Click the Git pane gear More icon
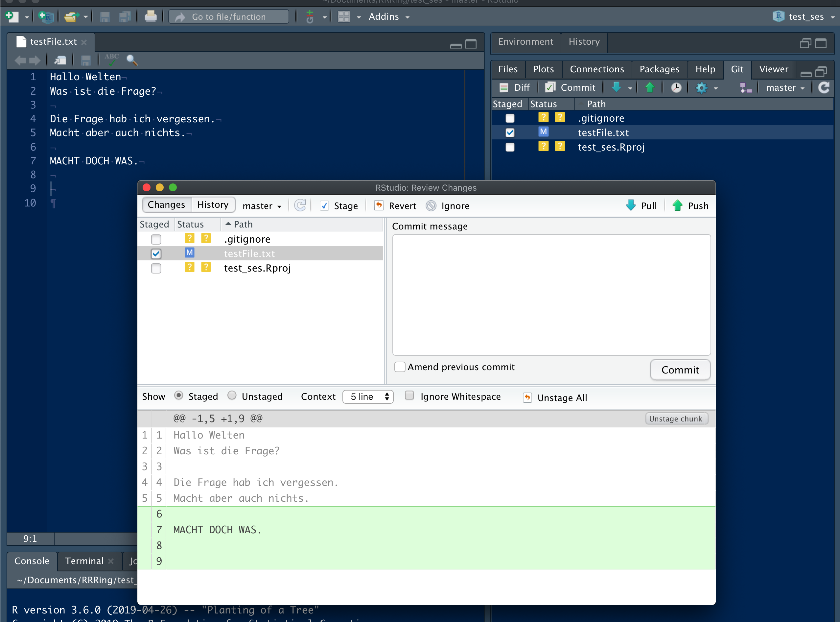This screenshot has height=622, width=840. (x=702, y=88)
